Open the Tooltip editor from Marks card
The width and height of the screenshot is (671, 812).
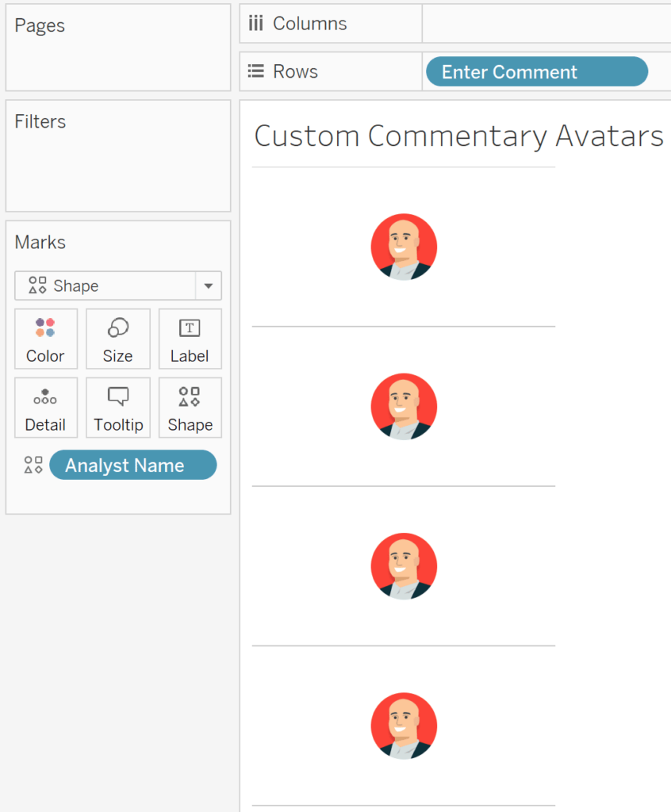tap(117, 408)
